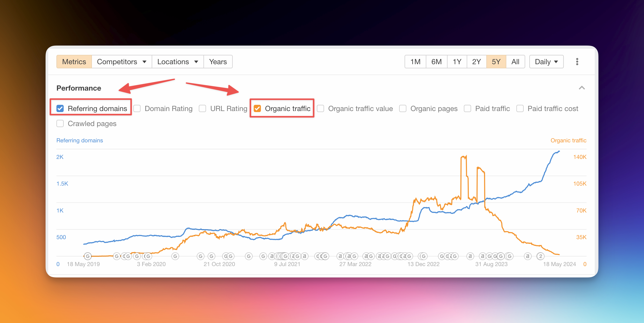Click the Google update marker below 3 Feb 2020
The image size is (644, 323).
(148, 256)
